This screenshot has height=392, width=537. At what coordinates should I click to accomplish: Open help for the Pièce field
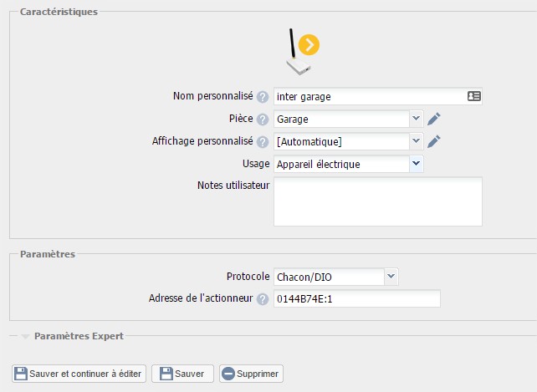pyautogui.click(x=263, y=120)
